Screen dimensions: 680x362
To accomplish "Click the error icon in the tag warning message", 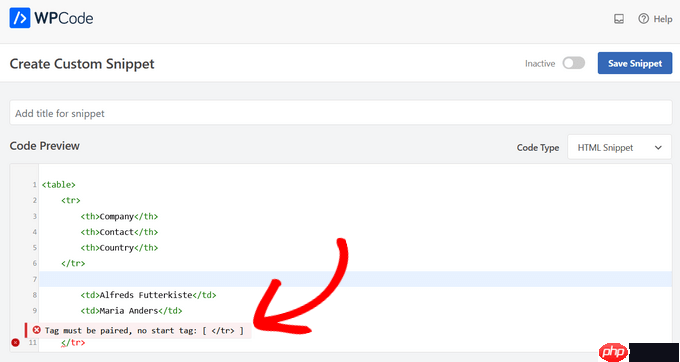I will (x=37, y=330).
